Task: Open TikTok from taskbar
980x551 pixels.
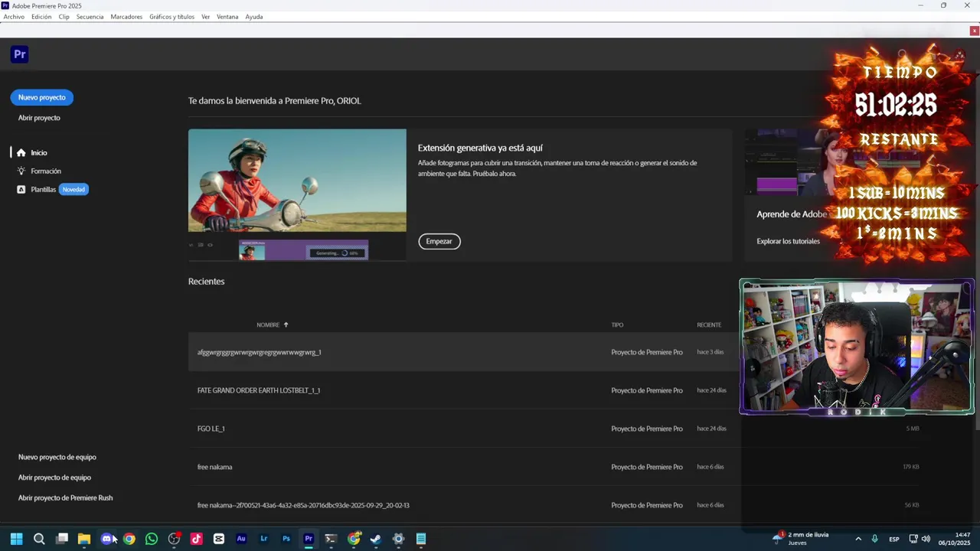Action: click(197, 539)
